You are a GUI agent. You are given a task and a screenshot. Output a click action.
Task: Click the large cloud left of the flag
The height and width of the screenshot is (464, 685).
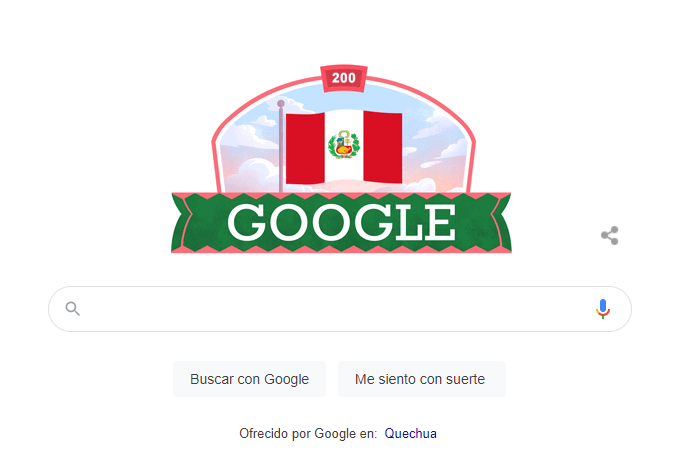252,175
